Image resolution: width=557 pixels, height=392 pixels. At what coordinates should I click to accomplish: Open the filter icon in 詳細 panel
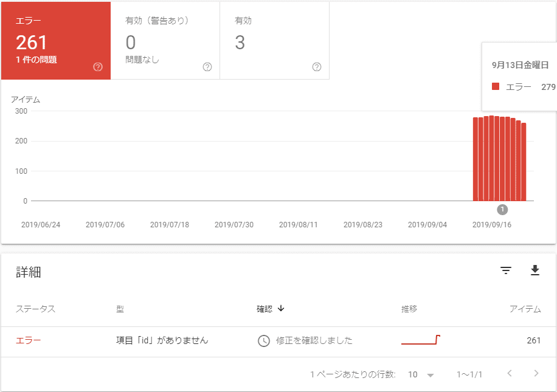pos(506,270)
